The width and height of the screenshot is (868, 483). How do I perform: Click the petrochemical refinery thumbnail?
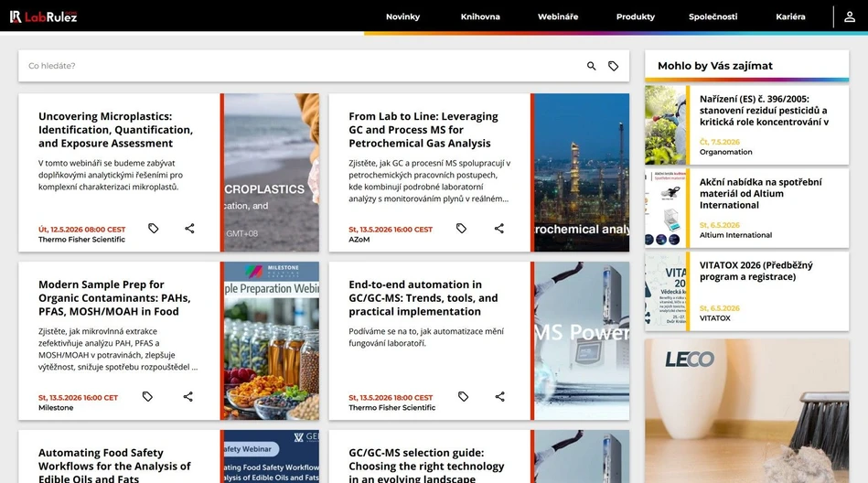[x=582, y=172]
